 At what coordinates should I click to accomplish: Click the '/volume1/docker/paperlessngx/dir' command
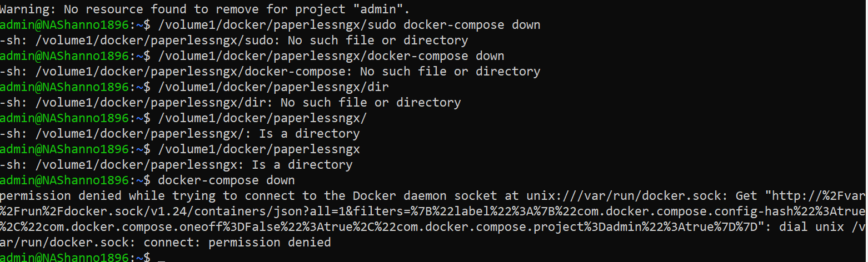tap(273, 87)
